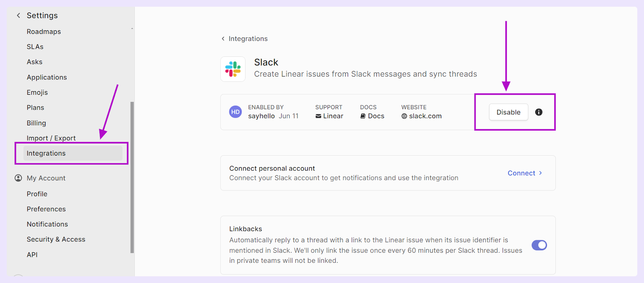Click the 'sayhello' enabled-by name

pos(261,116)
